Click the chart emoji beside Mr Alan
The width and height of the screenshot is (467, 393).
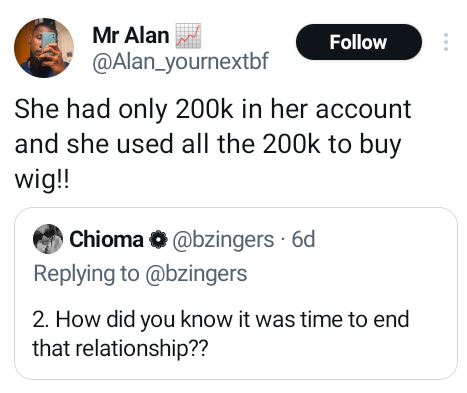coord(188,36)
